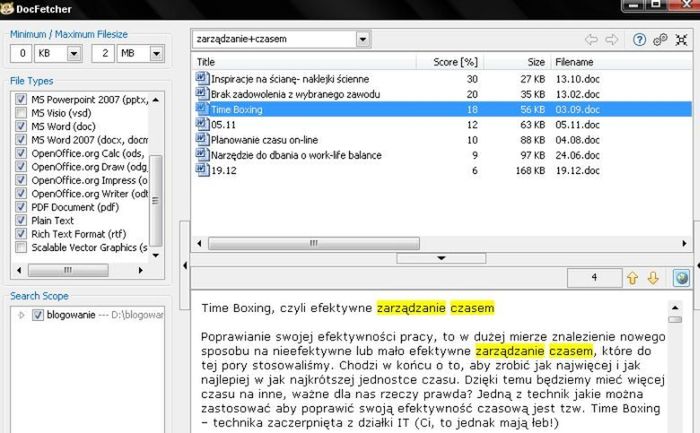Image resolution: width=700 pixels, height=433 pixels.
Task: Open the maximum filesize MB unit dropdown
Action: coord(156,54)
